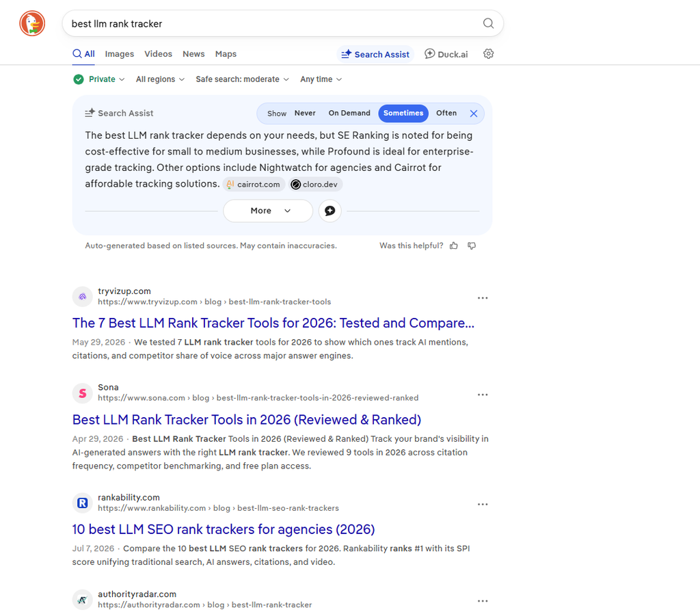Expand the More button in Search Assist

pos(268,211)
